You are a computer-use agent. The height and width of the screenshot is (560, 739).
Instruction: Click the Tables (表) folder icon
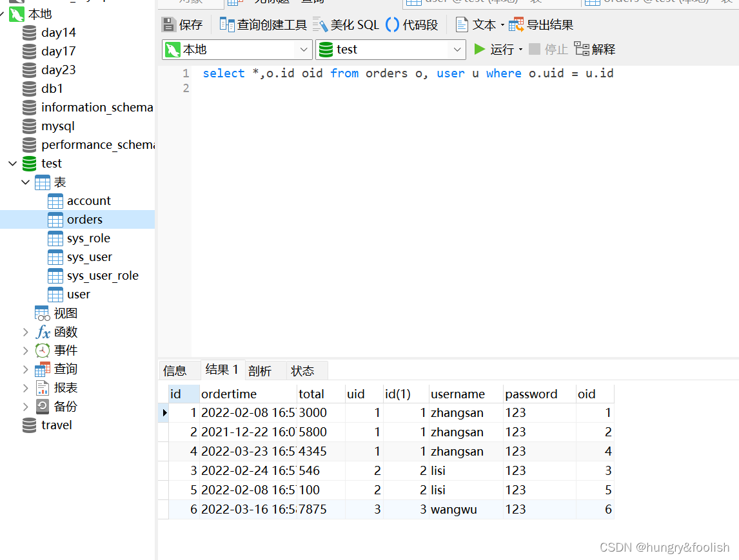coord(43,182)
